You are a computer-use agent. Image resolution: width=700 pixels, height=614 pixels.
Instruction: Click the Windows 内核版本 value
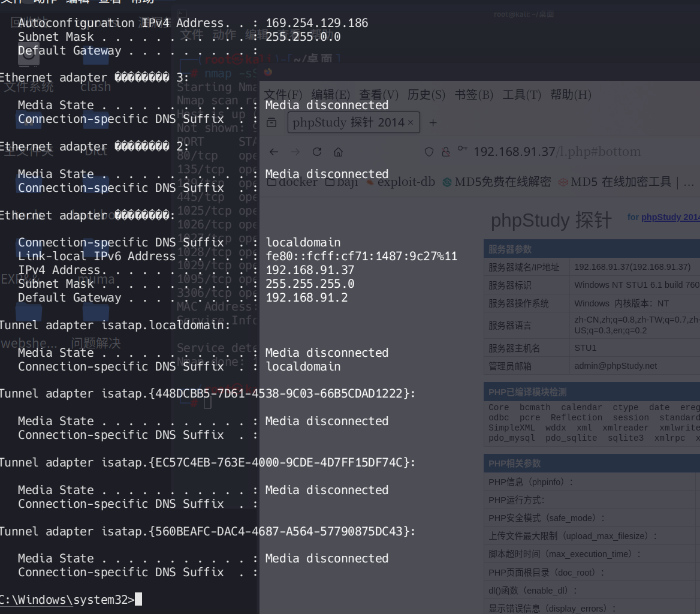click(x=621, y=303)
